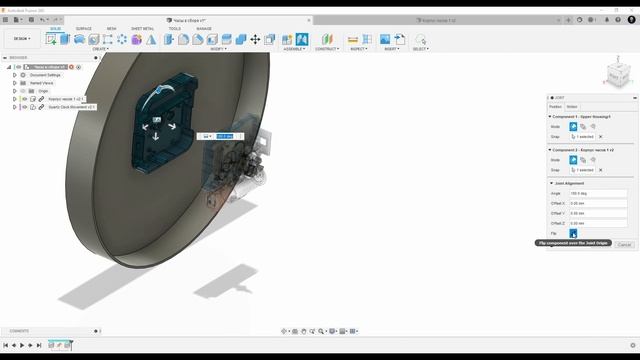Expand the Quartz Clock Movement tree node

coord(15,107)
